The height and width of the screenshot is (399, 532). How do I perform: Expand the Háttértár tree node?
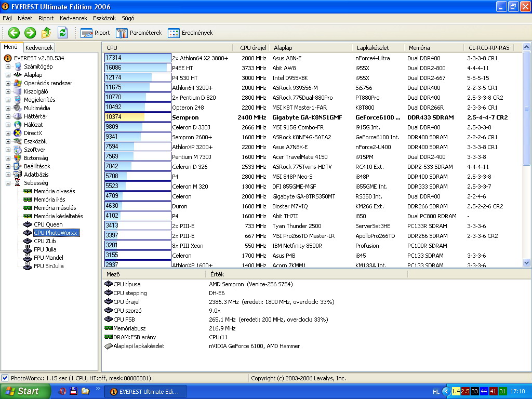click(8, 116)
